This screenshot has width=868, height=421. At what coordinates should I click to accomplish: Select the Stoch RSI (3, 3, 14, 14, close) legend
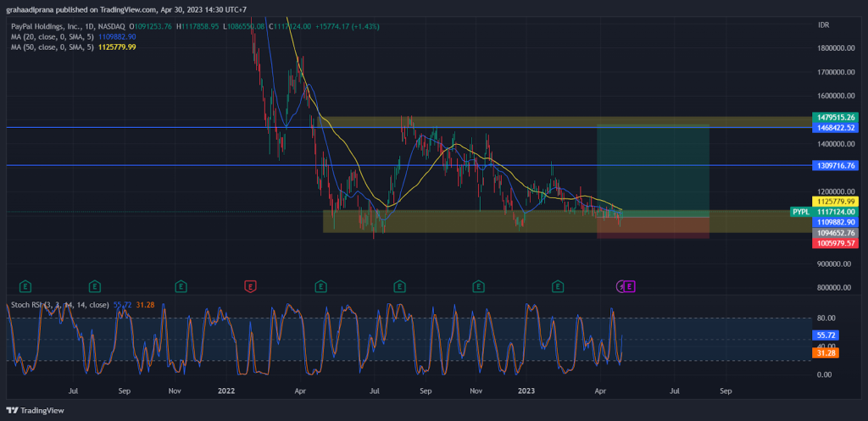click(x=60, y=305)
